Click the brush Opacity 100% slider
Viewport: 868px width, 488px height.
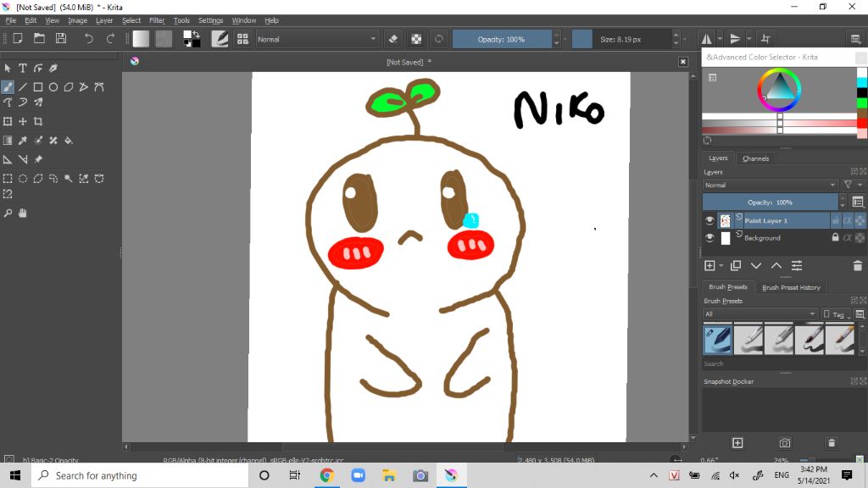(x=502, y=39)
